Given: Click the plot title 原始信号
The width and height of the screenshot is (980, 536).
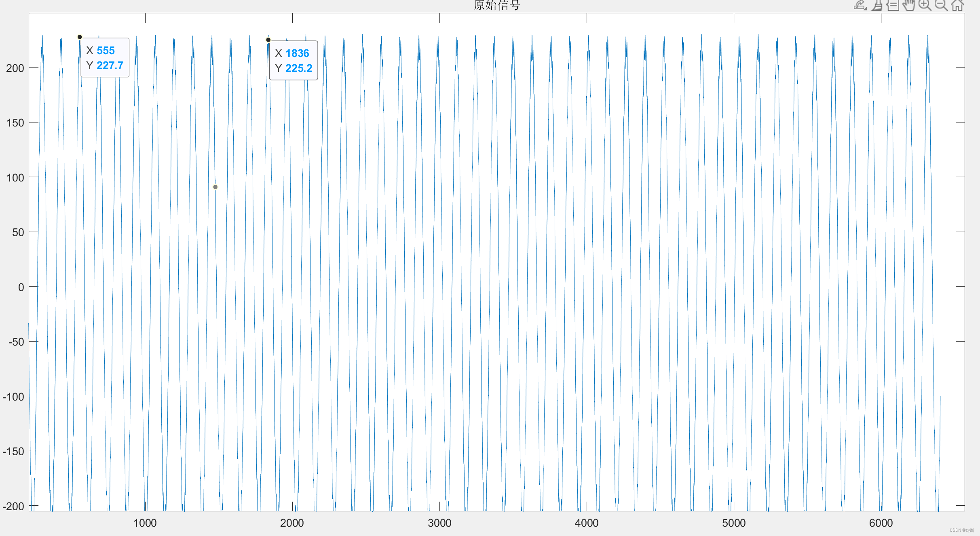Looking at the screenshot, I should click(x=496, y=5).
